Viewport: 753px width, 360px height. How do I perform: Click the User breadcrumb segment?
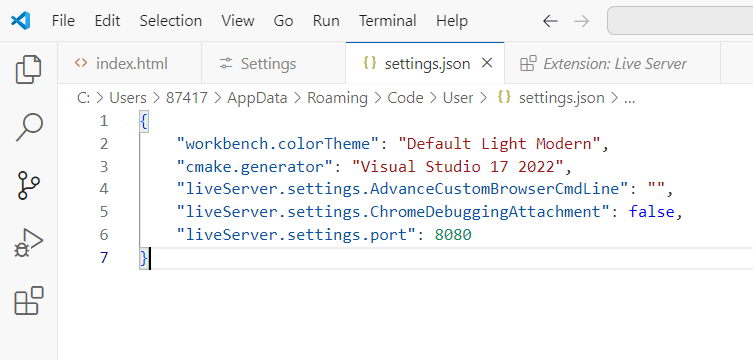click(458, 98)
